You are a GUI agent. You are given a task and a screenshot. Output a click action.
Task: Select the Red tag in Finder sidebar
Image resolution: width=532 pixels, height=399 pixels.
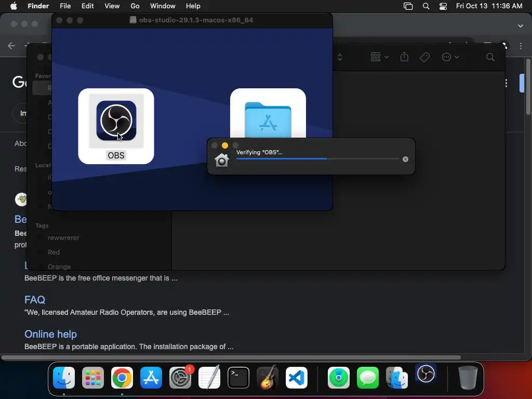click(x=54, y=252)
